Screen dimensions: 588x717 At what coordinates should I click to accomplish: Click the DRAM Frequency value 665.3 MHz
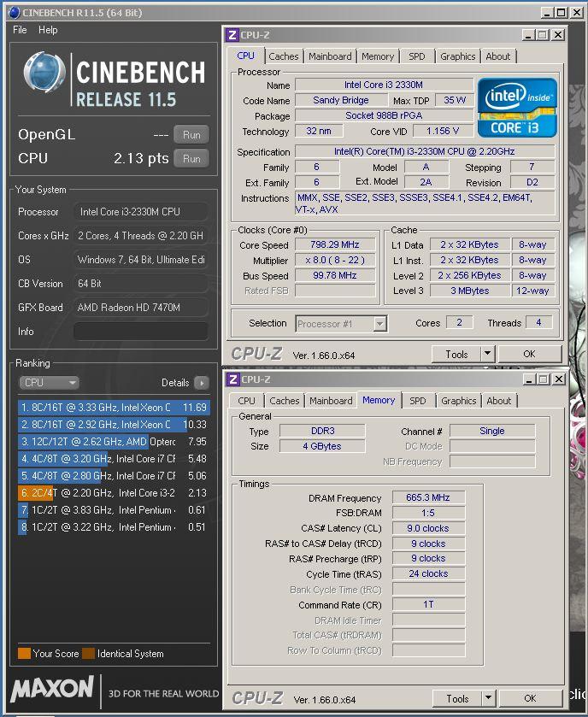click(x=428, y=497)
